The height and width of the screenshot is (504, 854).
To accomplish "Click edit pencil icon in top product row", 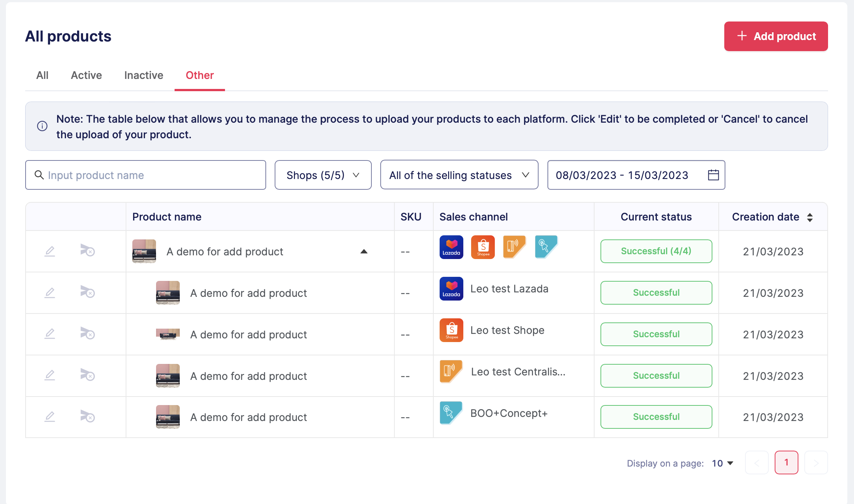I will [x=50, y=251].
